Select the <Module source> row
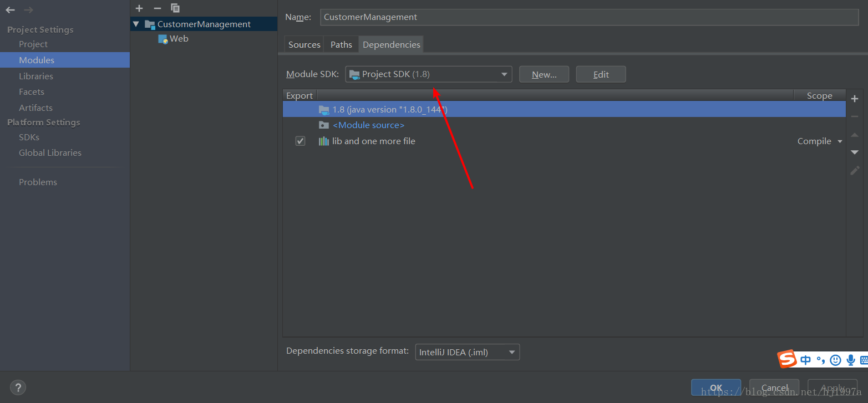 (x=564, y=125)
